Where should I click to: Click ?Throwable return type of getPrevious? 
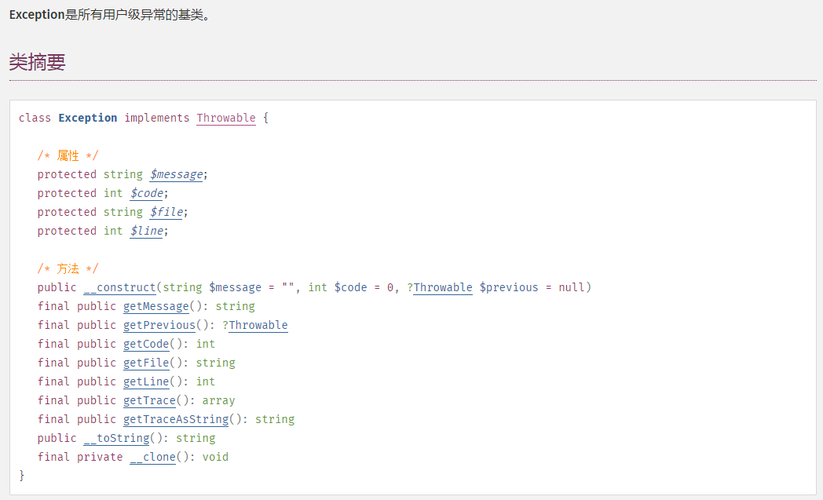[255, 325]
